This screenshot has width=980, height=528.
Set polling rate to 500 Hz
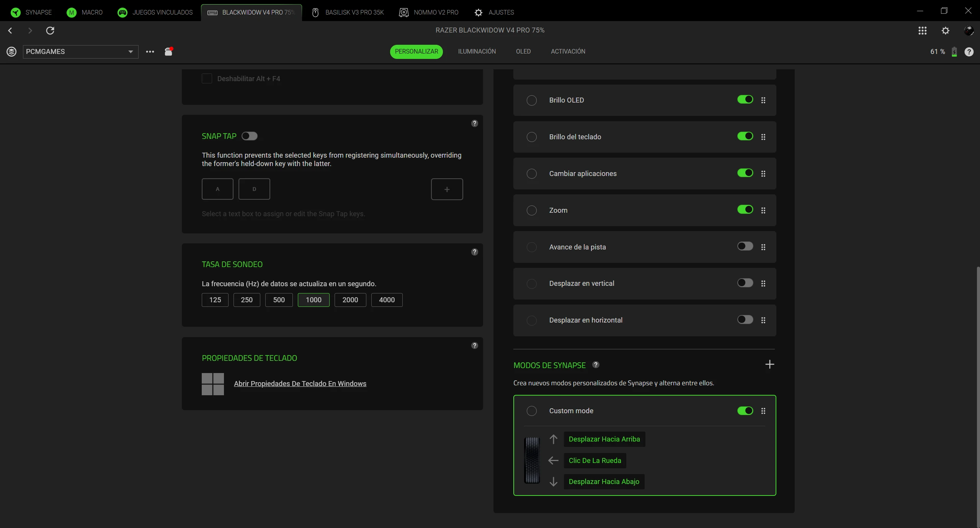[x=279, y=300]
